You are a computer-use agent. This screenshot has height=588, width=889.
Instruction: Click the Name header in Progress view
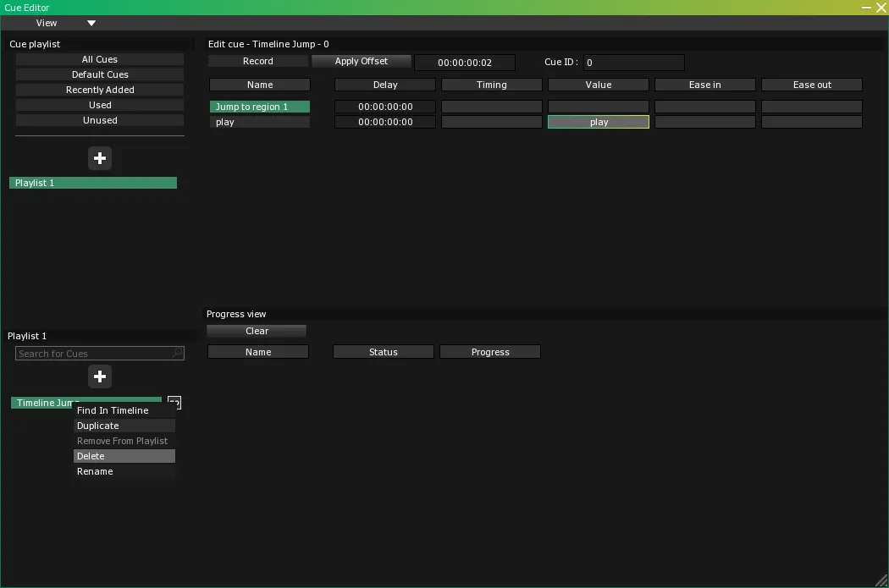(x=258, y=352)
